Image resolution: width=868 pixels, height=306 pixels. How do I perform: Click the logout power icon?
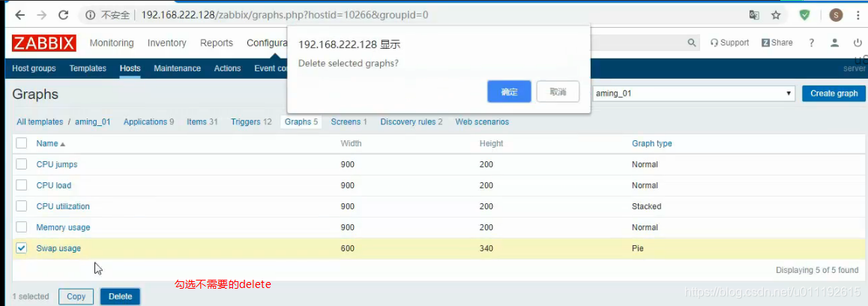coord(858,43)
